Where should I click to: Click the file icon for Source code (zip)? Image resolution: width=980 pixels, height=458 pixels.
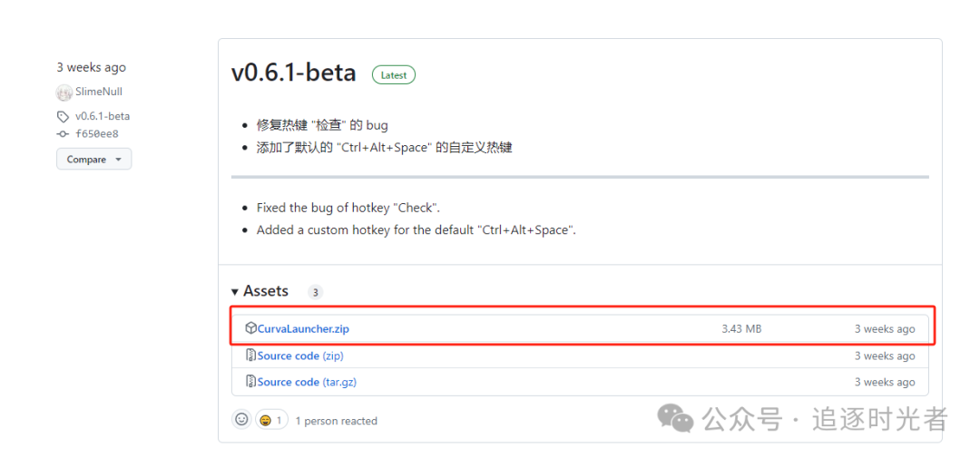click(250, 356)
